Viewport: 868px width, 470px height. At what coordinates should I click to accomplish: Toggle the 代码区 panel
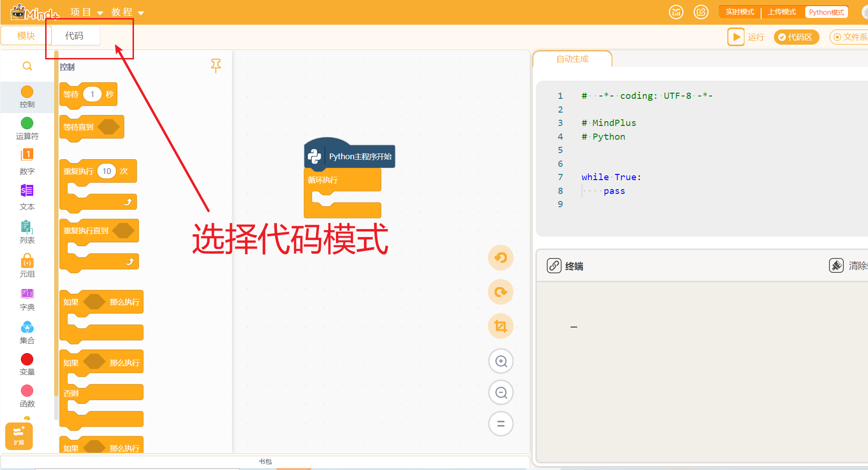[x=796, y=37]
